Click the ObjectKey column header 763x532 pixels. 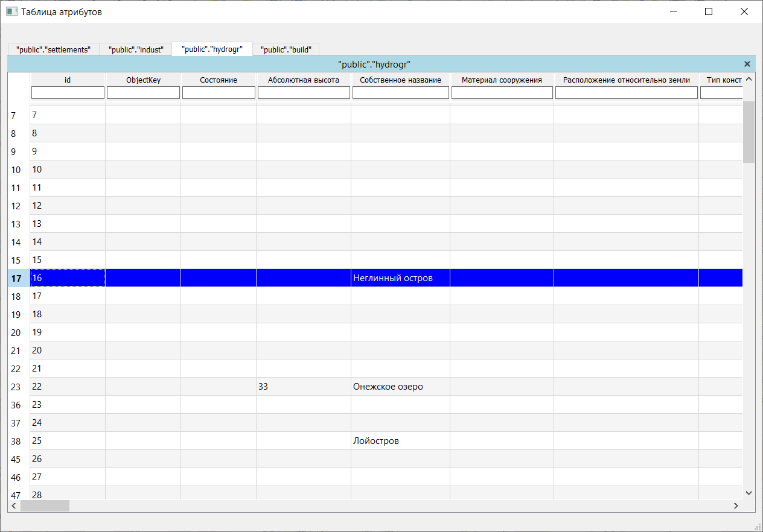point(143,80)
